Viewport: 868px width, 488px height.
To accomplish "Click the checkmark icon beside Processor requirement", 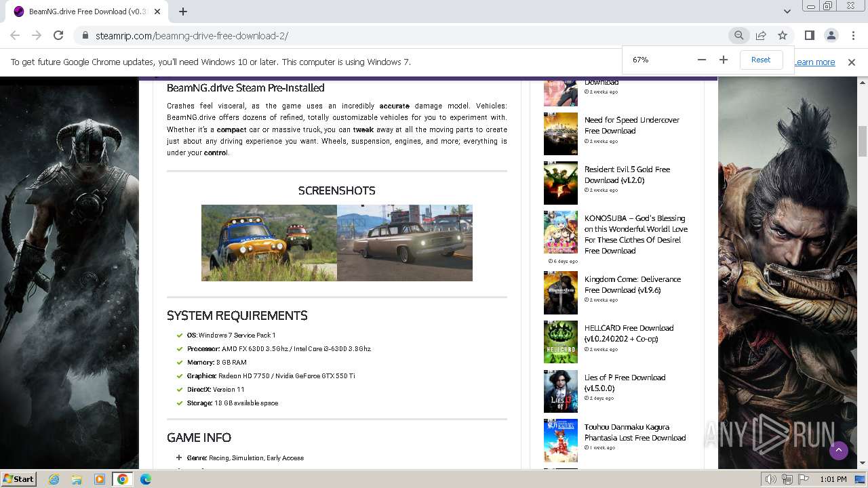I will [x=180, y=349].
